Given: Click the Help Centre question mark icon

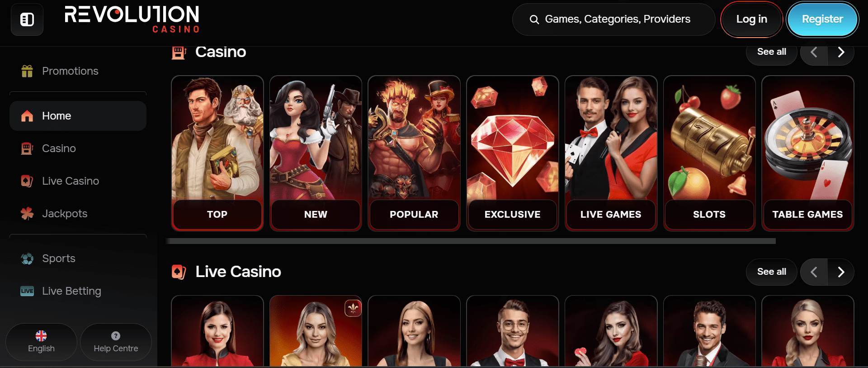Looking at the screenshot, I should point(116,336).
